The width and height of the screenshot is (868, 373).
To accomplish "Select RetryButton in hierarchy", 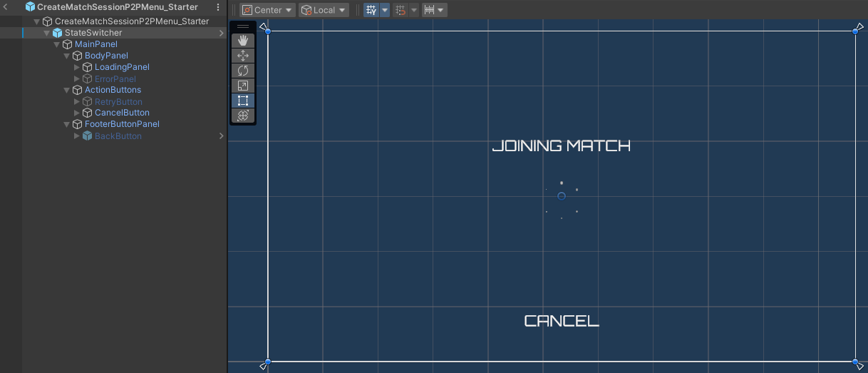I will pos(118,101).
